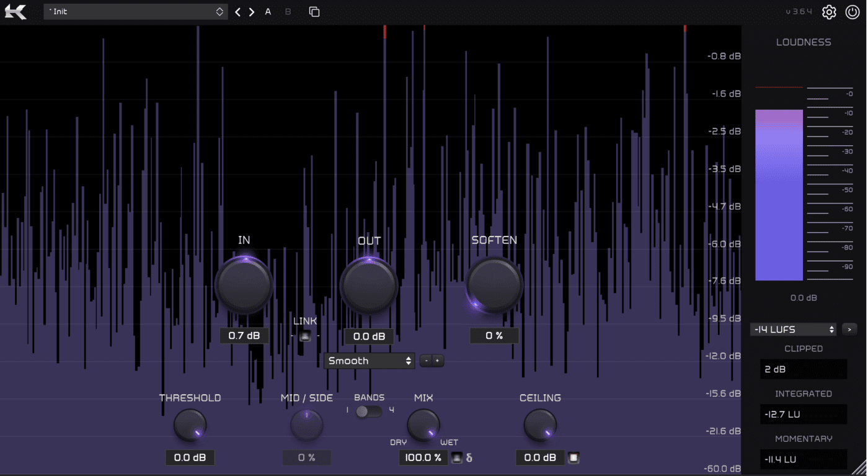Click the arrow button next to -14 LUFS
Viewport: 868px width, 476px height.
849,330
